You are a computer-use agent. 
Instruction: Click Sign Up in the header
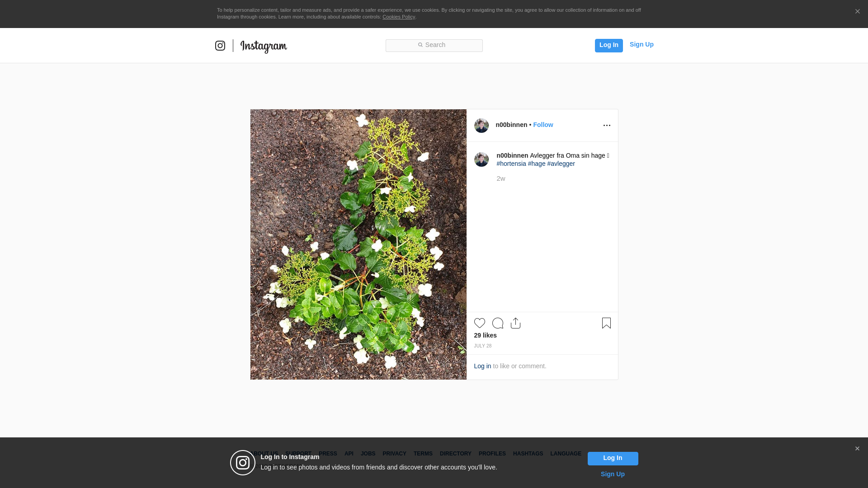pos(642,44)
